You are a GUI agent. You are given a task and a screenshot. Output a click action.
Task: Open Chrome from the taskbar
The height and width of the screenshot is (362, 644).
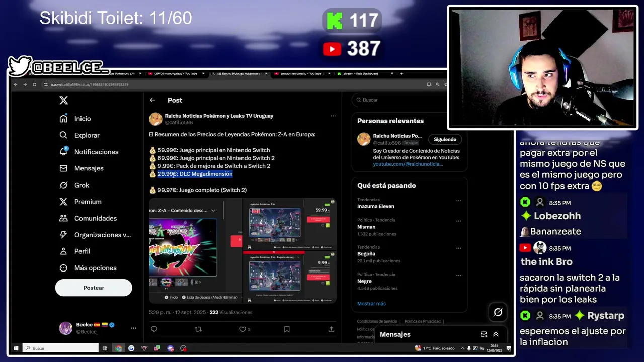point(118,348)
